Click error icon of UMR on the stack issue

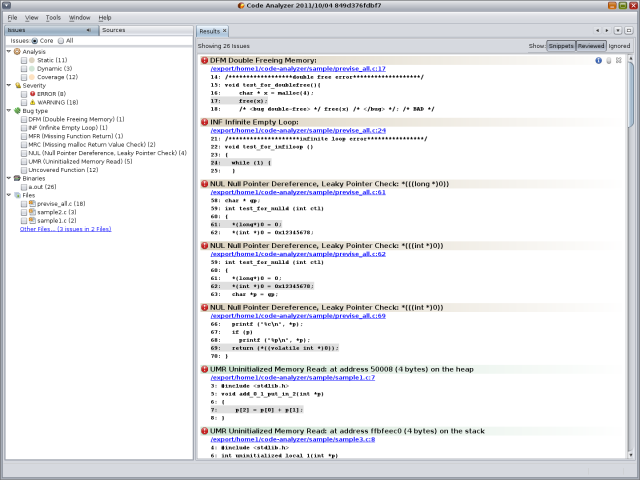point(204,431)
